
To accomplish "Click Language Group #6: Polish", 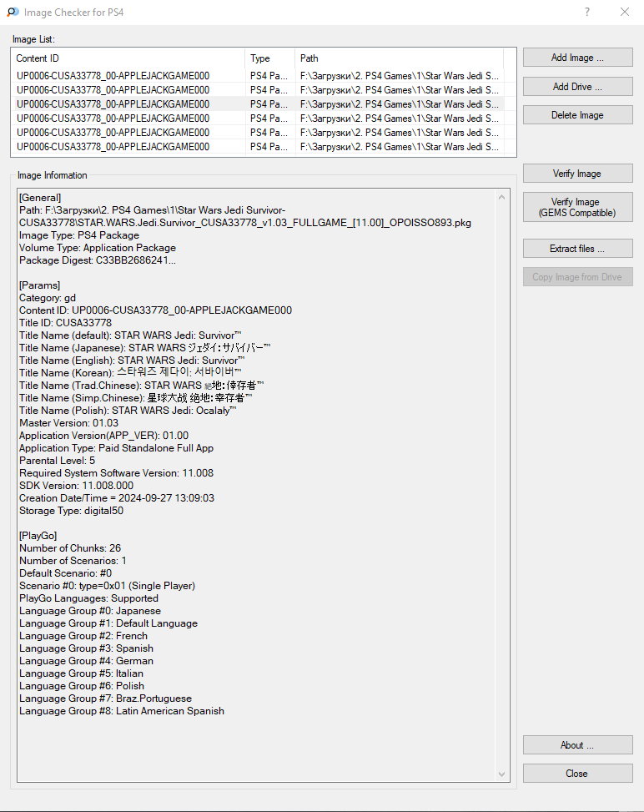I will pos(82,686).
